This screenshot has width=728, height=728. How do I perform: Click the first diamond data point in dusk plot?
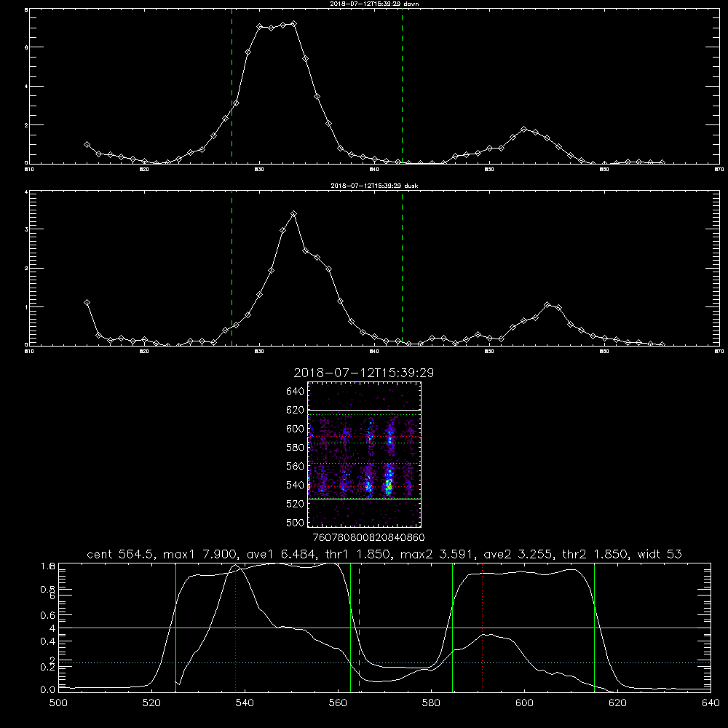tap(87, 303)
